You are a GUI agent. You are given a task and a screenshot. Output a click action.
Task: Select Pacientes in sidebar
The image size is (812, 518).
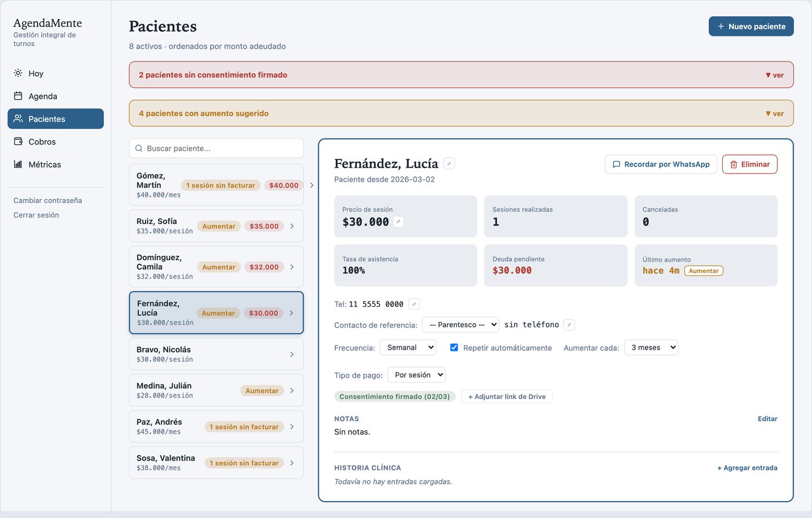[x=56, y=118]
